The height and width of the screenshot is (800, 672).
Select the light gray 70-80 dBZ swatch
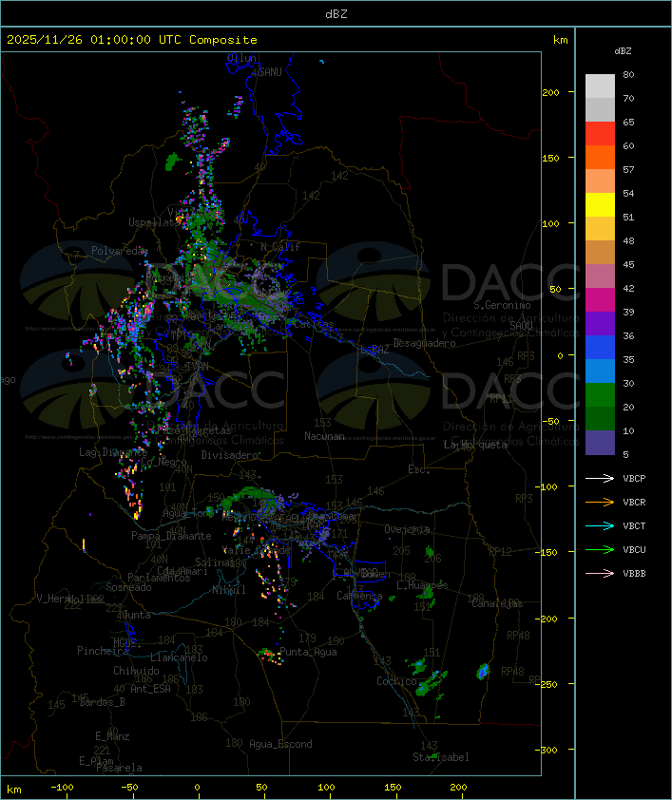[600, 86]
